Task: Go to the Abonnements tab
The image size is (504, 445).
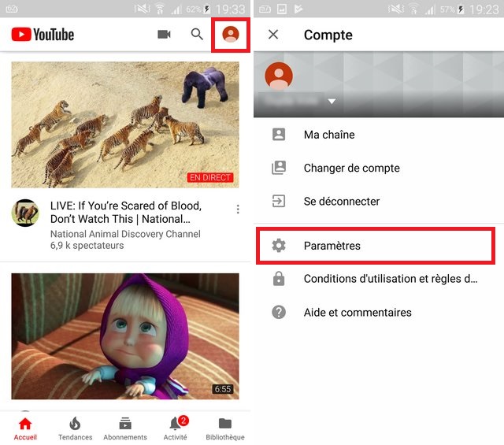Action: coord(125,428)
